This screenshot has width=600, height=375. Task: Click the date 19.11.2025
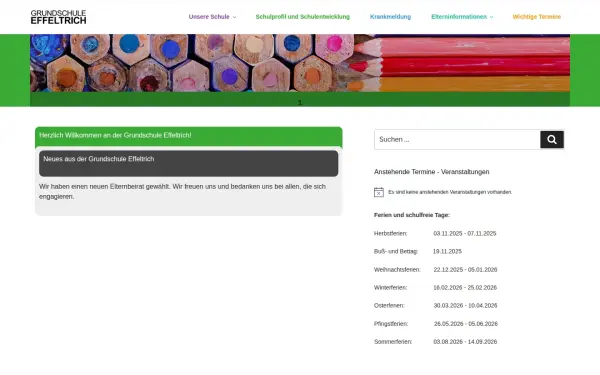(447, 251)
